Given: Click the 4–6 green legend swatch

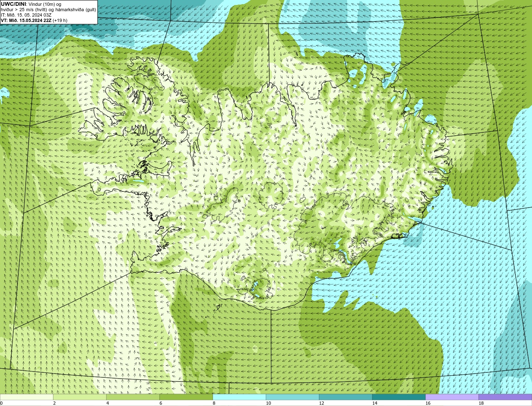Looking at the screenshot, I should tap(133, 397).
